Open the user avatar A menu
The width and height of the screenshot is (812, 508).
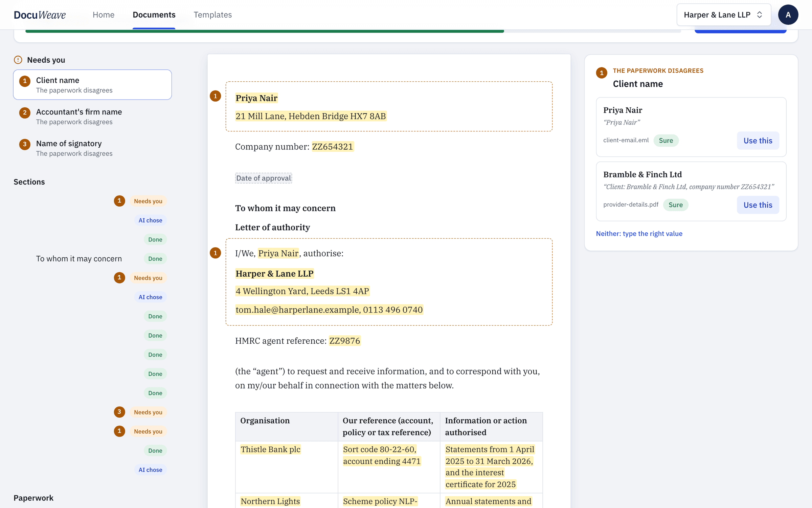pos(788,15)
